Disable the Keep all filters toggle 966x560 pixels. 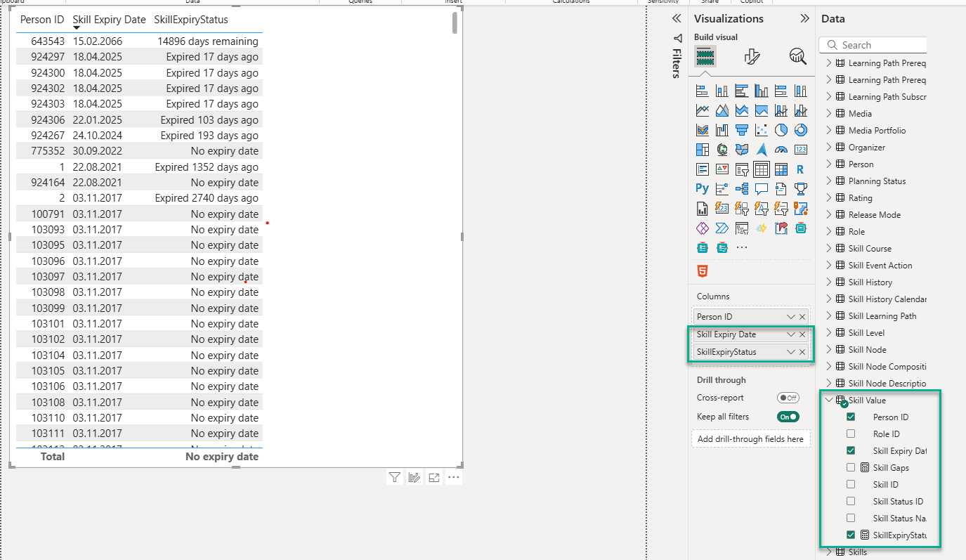click(788, 416)
